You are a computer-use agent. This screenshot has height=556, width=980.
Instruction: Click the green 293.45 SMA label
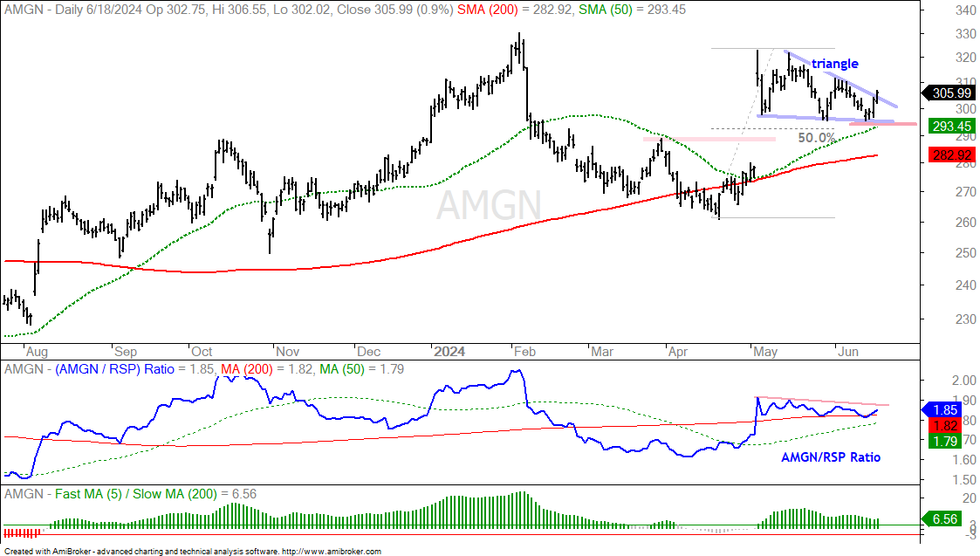[x=951, y=126]
